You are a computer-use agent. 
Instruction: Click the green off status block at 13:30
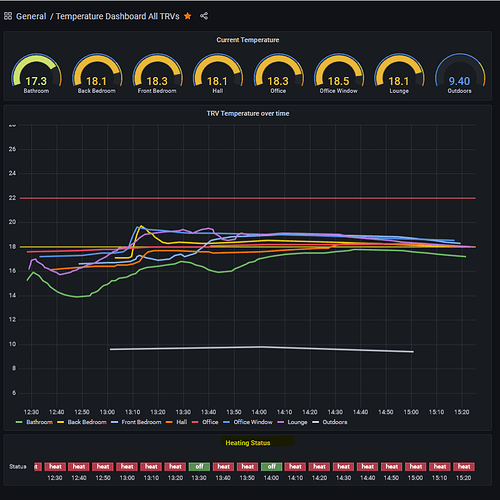click(199, 467)
